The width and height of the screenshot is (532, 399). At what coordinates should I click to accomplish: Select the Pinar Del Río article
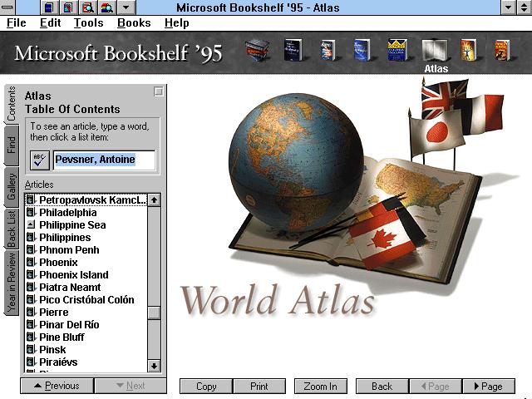coord(86,324)
